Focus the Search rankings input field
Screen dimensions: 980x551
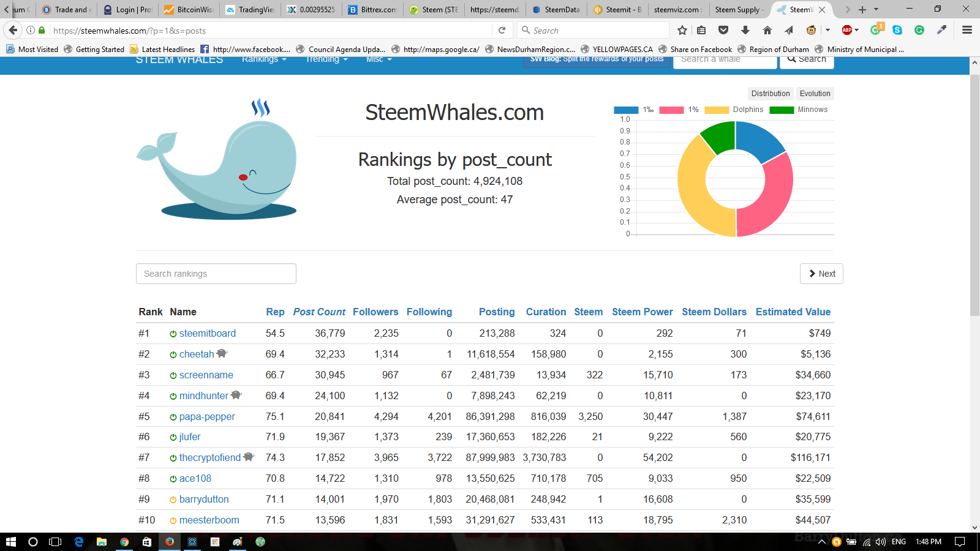tap(216, 274)
